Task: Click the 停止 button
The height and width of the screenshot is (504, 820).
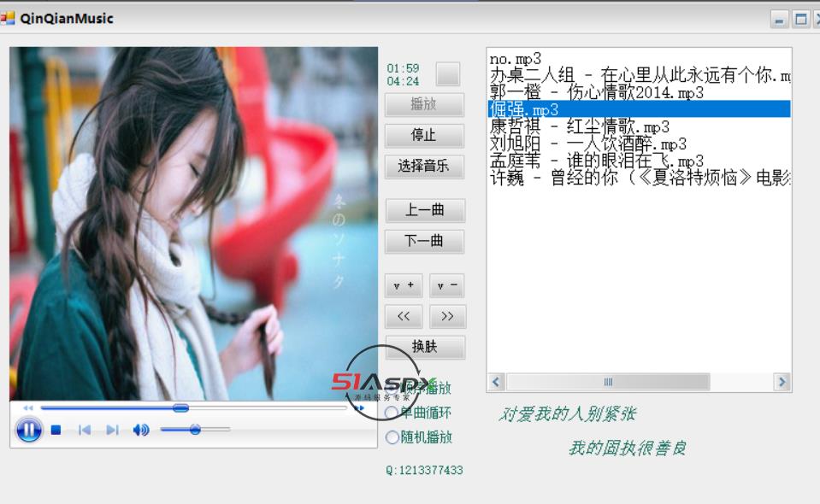Action: coord(424,135)
